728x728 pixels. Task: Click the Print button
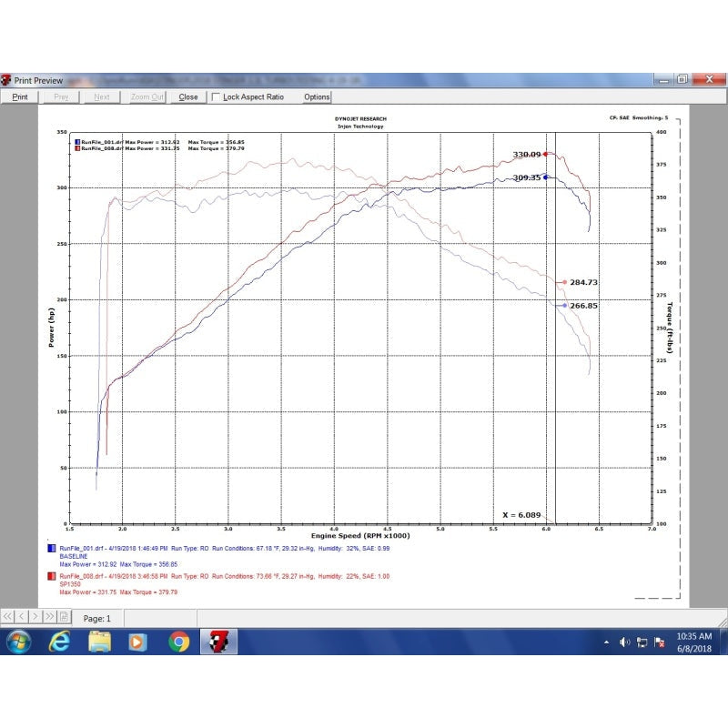coord(19,96)
